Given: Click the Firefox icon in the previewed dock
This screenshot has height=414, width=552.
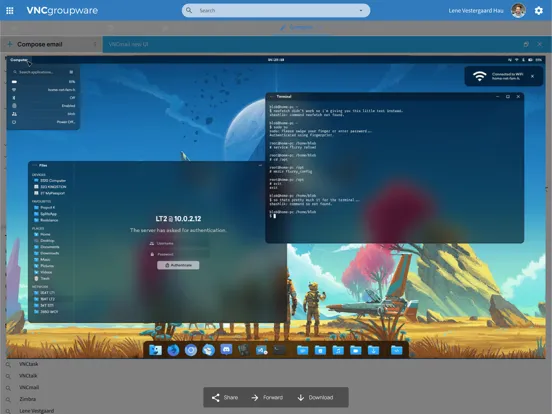Looking at the screenshot, I should pos(173,350).
